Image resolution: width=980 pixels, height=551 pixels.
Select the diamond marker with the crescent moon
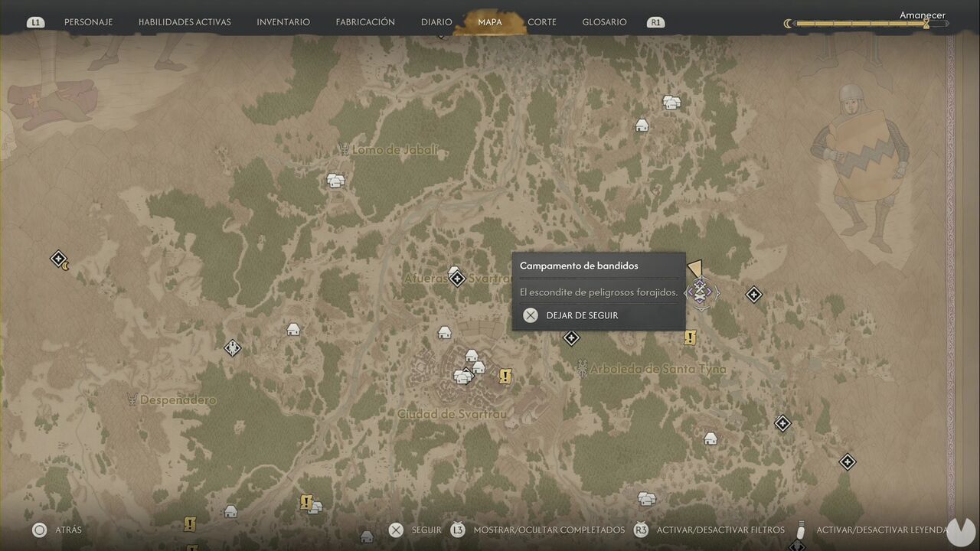[x=59, y=259]
